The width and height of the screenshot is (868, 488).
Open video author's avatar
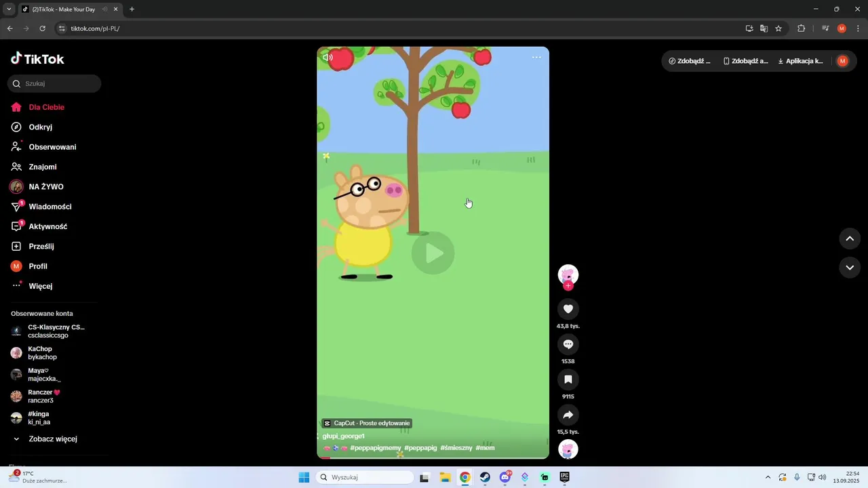[x=568, y=274]
